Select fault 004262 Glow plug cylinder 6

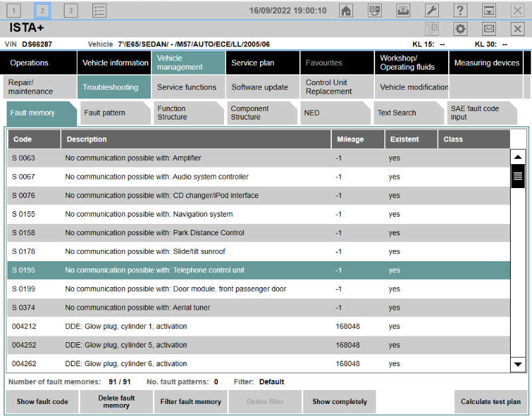click(x=259, y=364)
